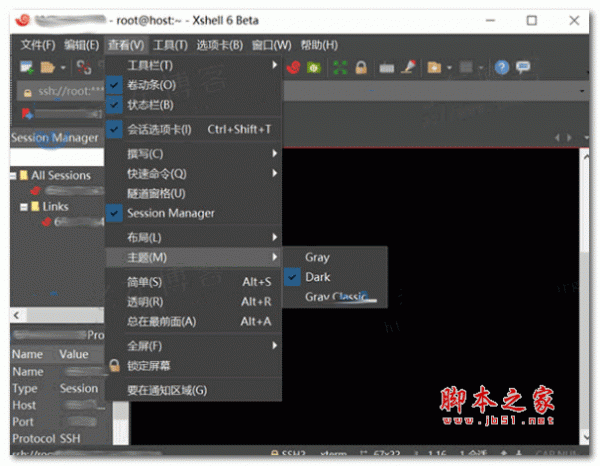Click the All Sessions folder icon
600x466 pixels.
click(x=24, y=175)
